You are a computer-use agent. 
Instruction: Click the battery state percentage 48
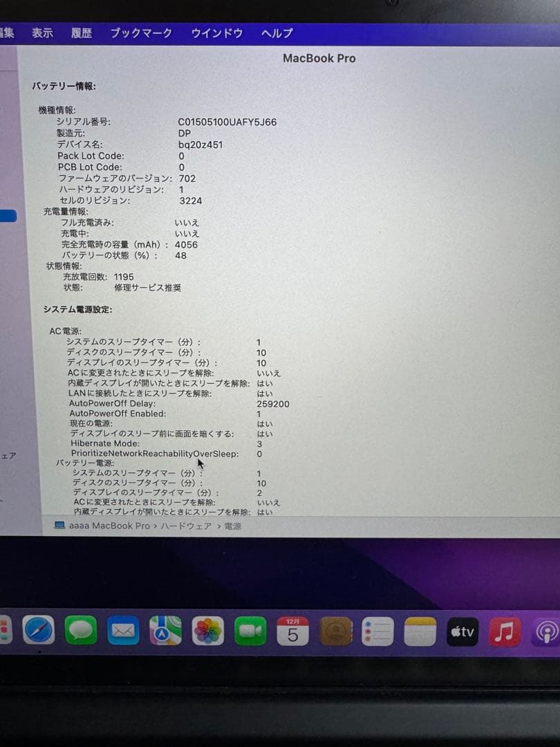(180, 255)
